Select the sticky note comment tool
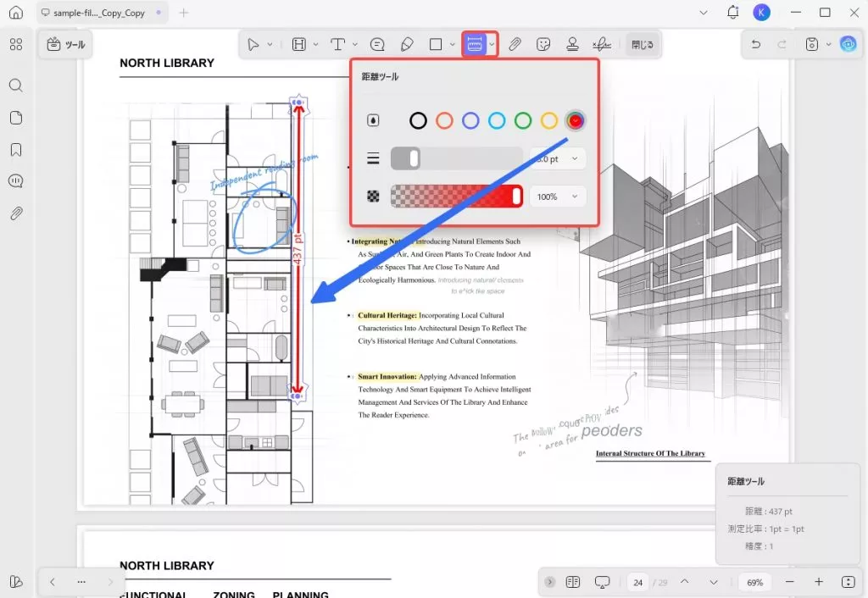Viewport: 868px width, 598px height. [377, 44]
